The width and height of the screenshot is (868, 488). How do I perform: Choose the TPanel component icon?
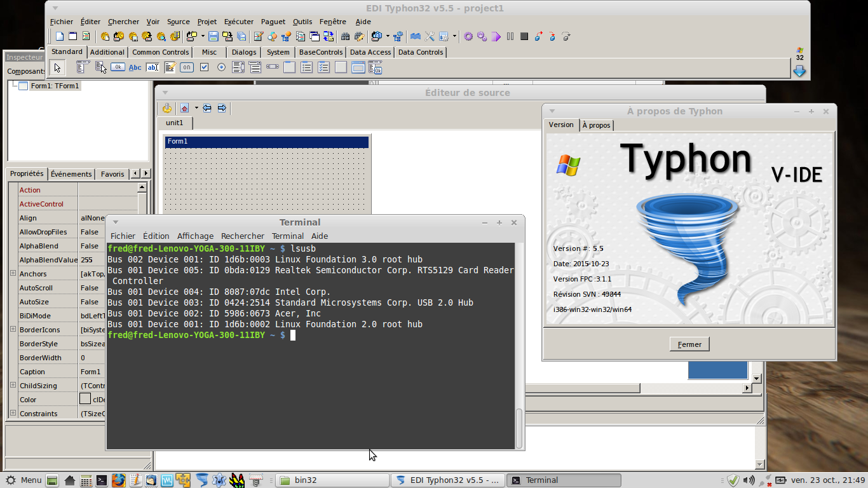coord(341,67)
